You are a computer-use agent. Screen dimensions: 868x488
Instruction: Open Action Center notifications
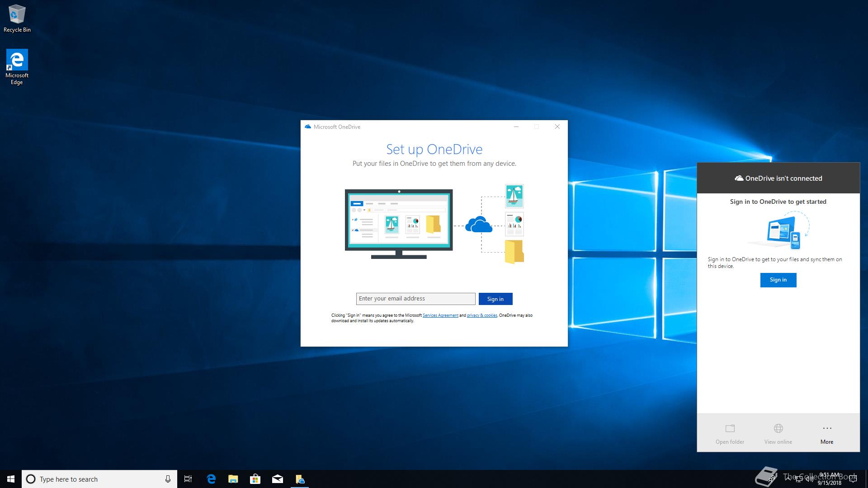853,479
